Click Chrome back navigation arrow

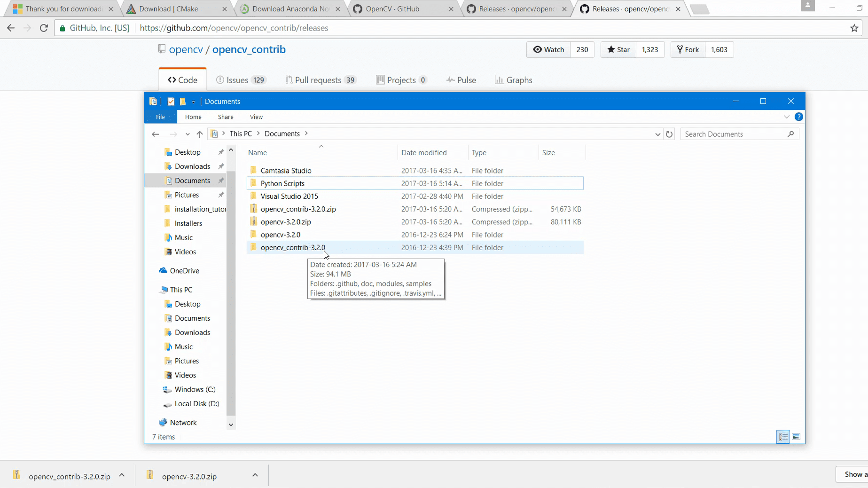point(11,28)
